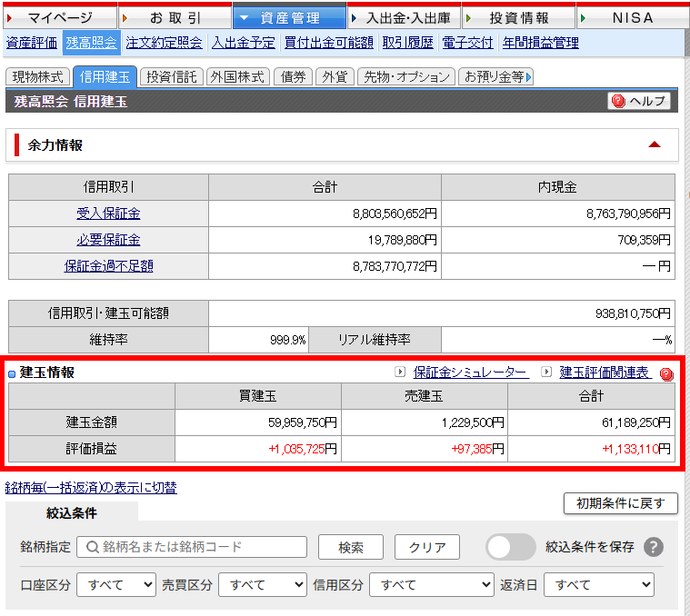The height and width of the screenshot is (616, 690).
Task: Open the 入出金・入出庫 menu
Action: [x=404, y=17]
